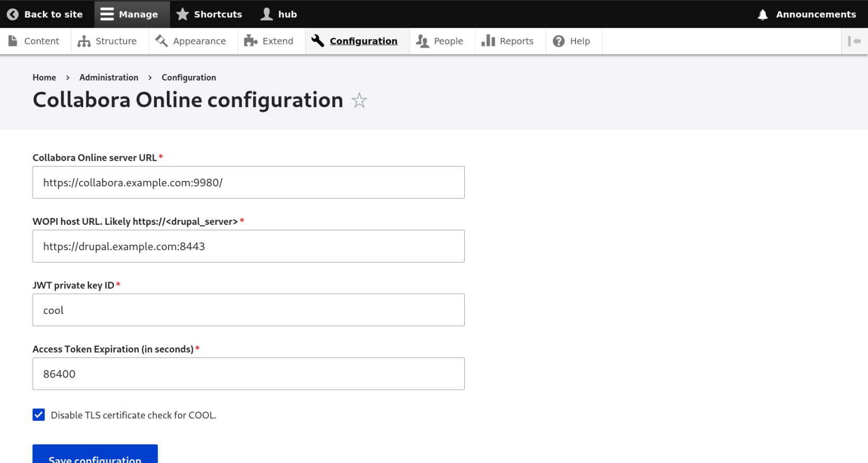
Task: Focus the Collabora Online server URL field
Action: click(248, 182)
